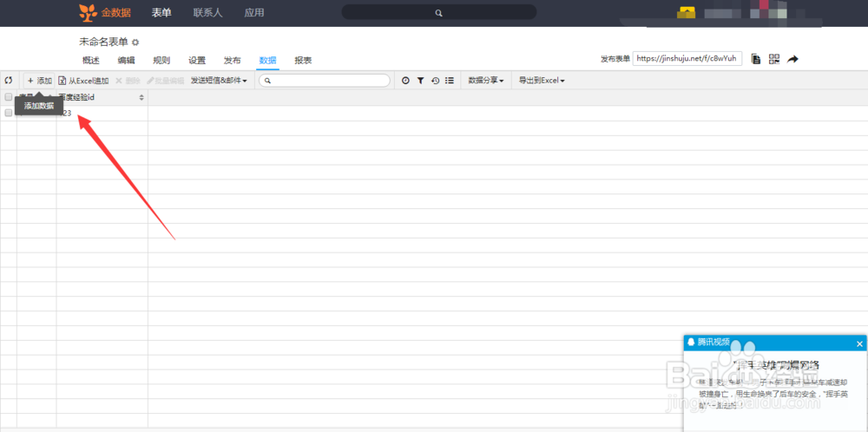868x432 pixels.
Task: Click the 删除 delete button
Action: [x=128, y=81]
